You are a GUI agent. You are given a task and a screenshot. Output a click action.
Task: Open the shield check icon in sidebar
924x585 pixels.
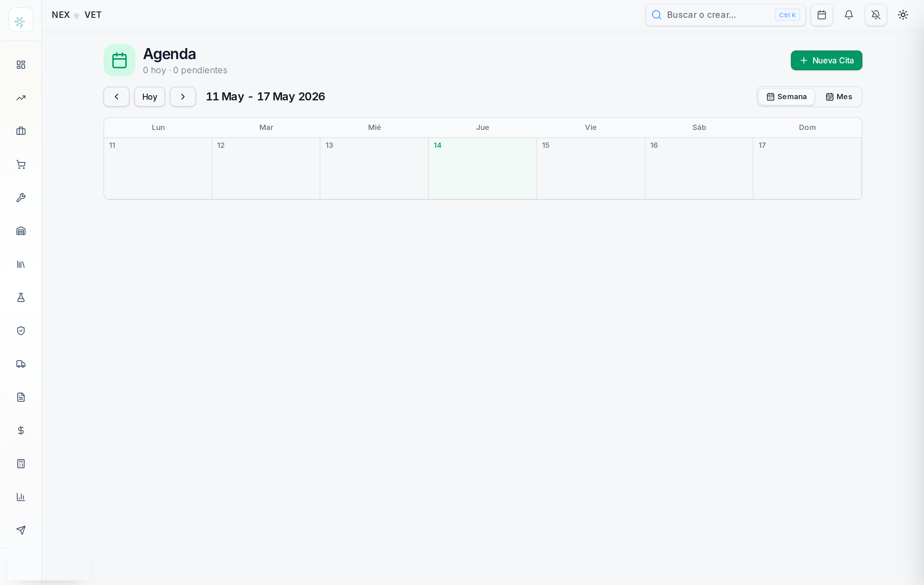21,331
